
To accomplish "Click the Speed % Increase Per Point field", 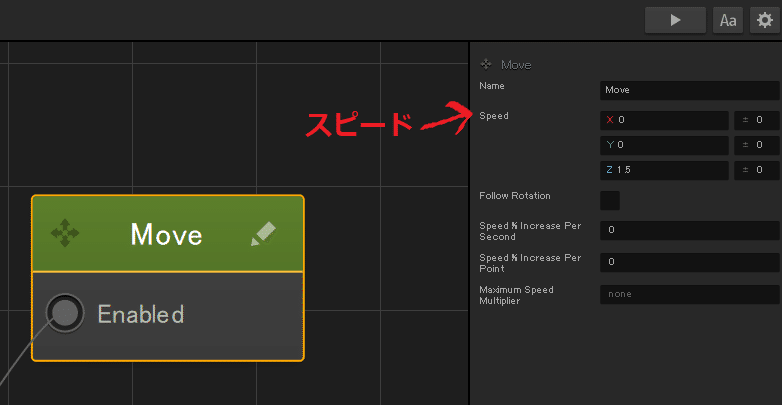I will [x=689, y=262].
